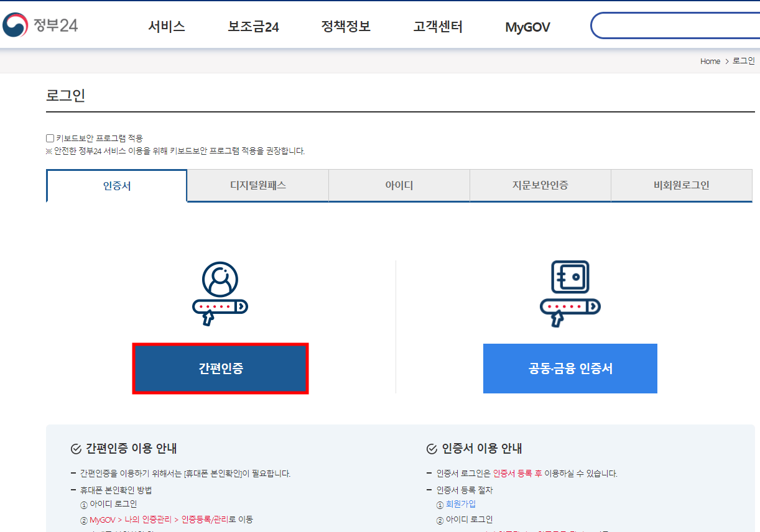Open the MyGOV menu
The width and height of the screenshot is (760, 532).
click(527, 26)
